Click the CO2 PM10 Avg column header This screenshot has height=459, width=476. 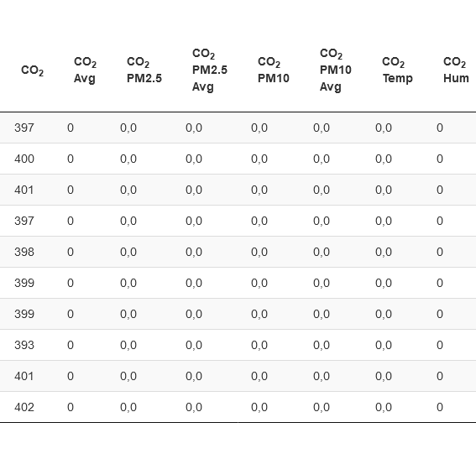(x=336, y=70)
